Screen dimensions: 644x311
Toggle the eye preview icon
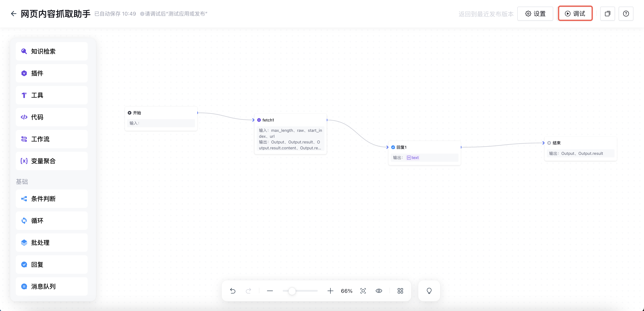tap(379, 291)
